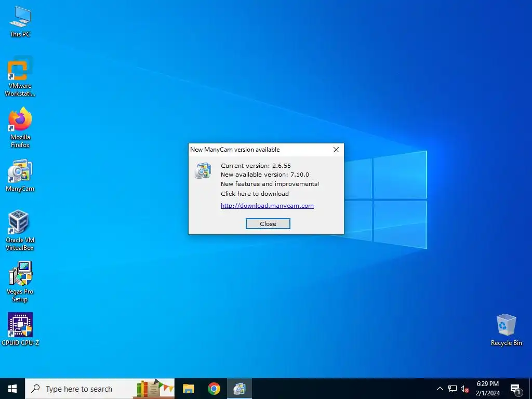Open the network status tray icon
The image size is (532, 399).
tap(453, 389)
